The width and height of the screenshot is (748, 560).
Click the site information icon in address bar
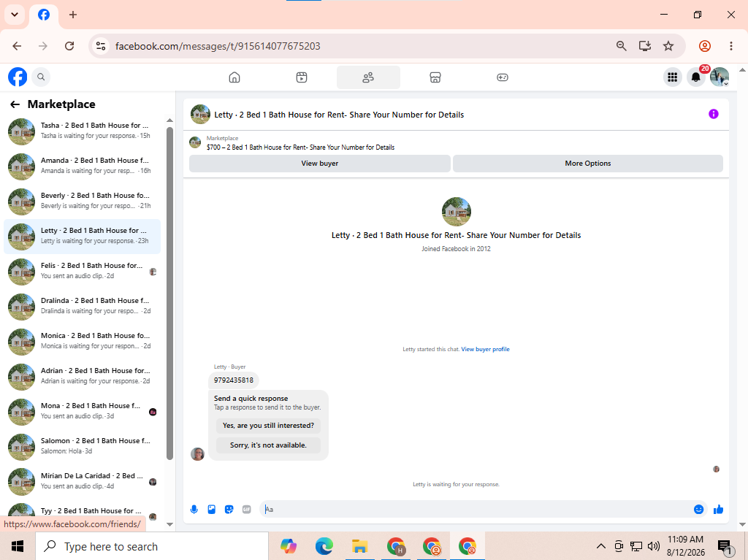[x=101, y=46]
